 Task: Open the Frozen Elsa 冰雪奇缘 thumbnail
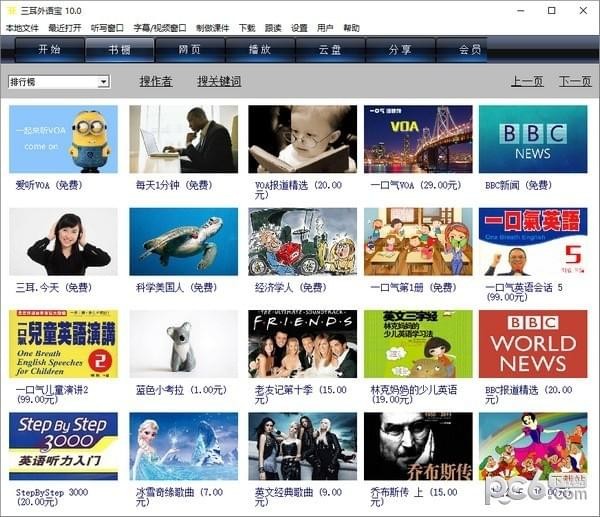click(x=184, y=446)
